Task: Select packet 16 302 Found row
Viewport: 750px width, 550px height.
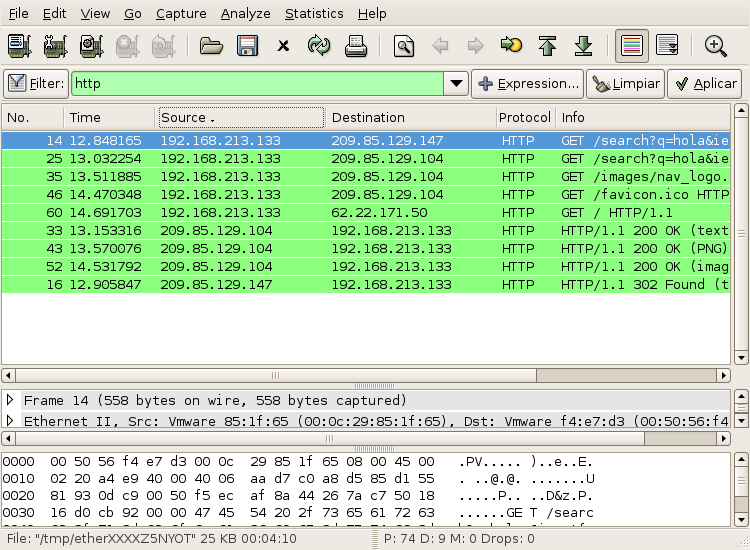Action: (x=366, y=285)
